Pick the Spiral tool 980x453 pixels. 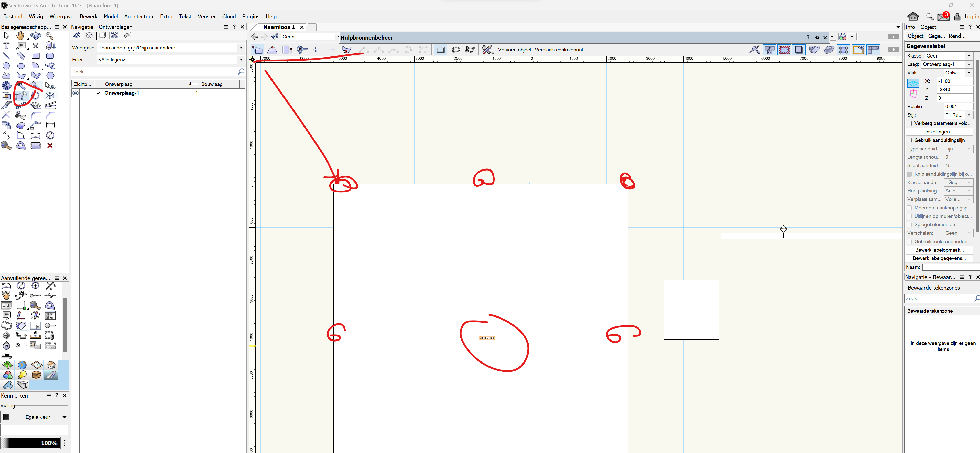pyautogui.click(x=6, y=85)
